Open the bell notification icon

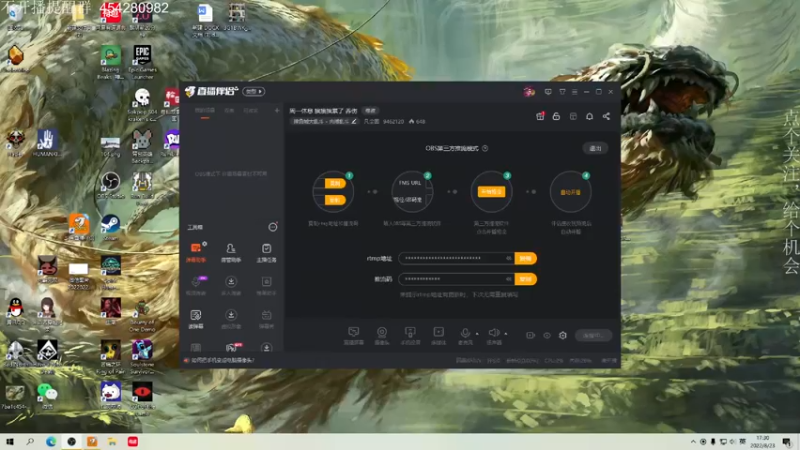tap(589, 116)
